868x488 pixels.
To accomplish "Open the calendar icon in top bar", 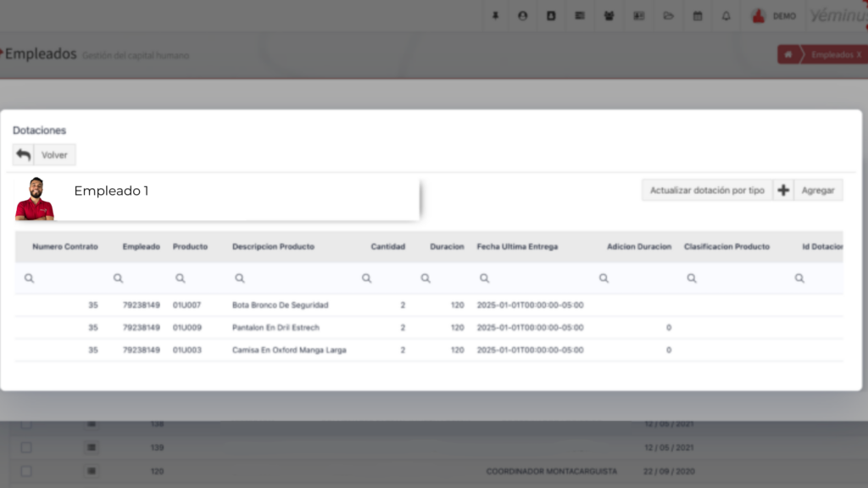I will [x=698, y=15].
